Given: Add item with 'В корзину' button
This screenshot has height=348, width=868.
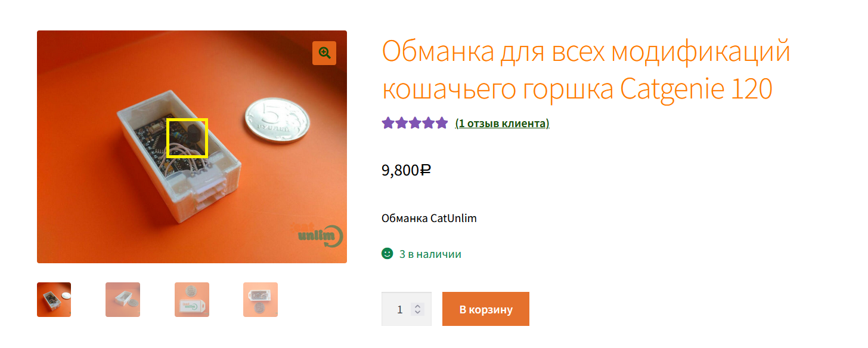Looking at the screenshot, I should pos(486,309).
